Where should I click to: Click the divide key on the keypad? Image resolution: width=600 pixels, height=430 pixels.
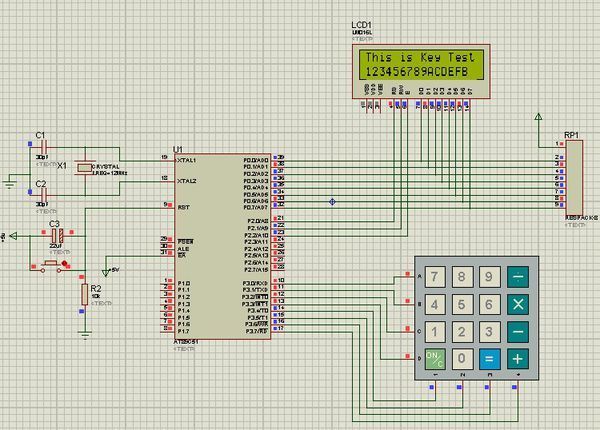pos(517,277)
